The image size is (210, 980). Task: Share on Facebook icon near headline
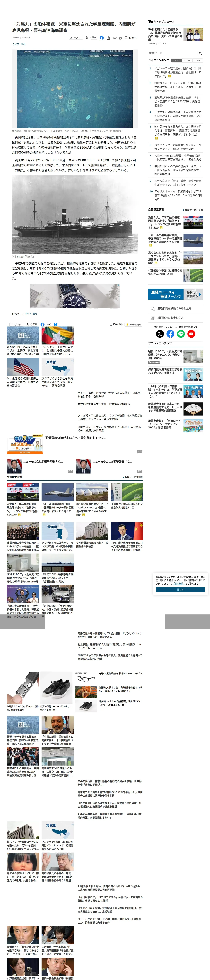tap(102, 38)
